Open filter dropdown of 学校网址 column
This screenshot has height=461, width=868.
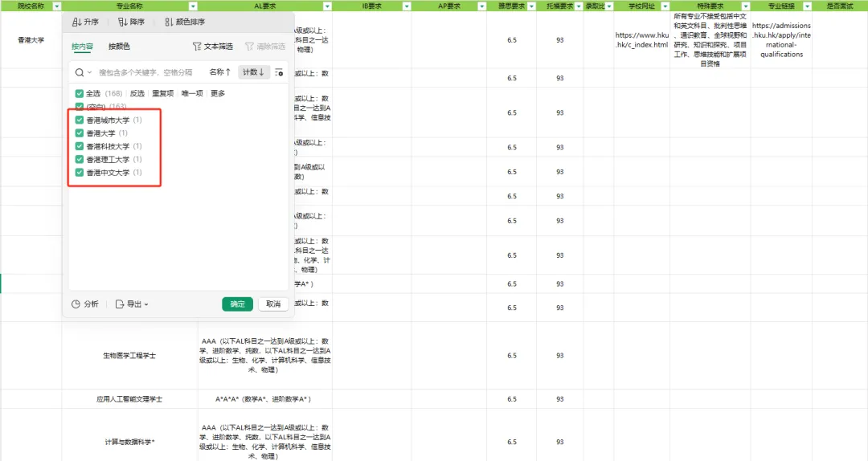(x=665, y=6)
